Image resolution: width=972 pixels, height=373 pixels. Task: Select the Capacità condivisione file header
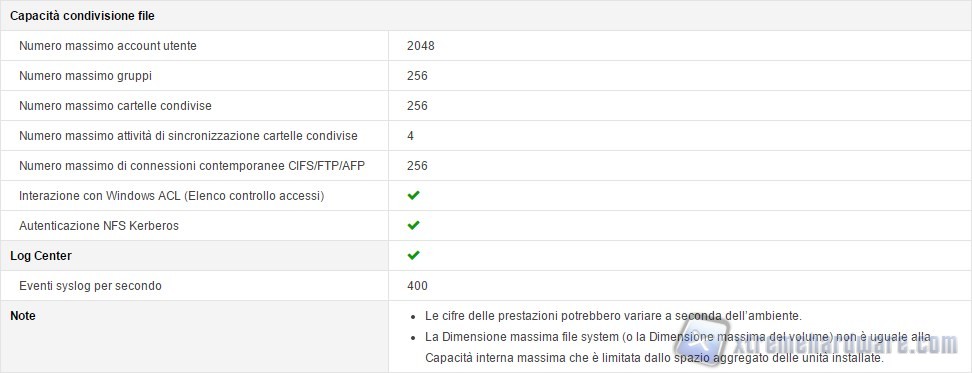coord(82,17)
